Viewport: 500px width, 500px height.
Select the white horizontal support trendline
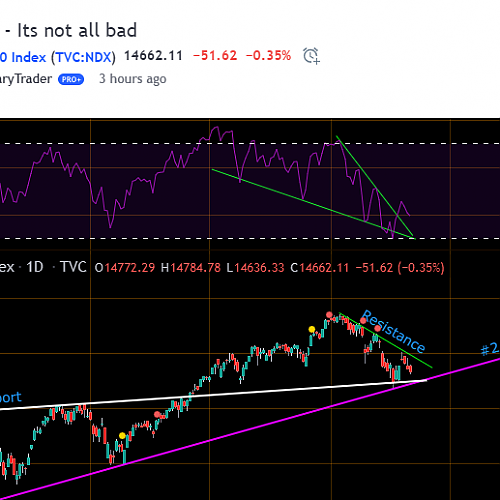click(x=213, y=394)
